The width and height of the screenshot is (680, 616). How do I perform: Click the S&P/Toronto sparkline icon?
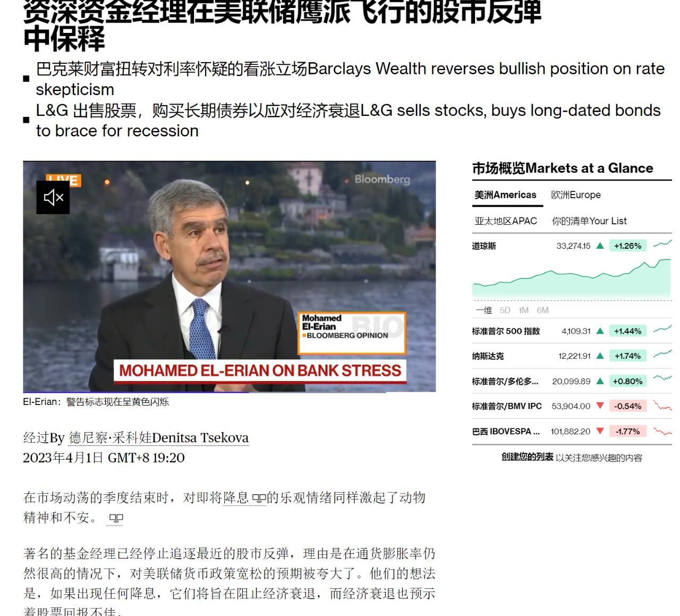[662, 379]
